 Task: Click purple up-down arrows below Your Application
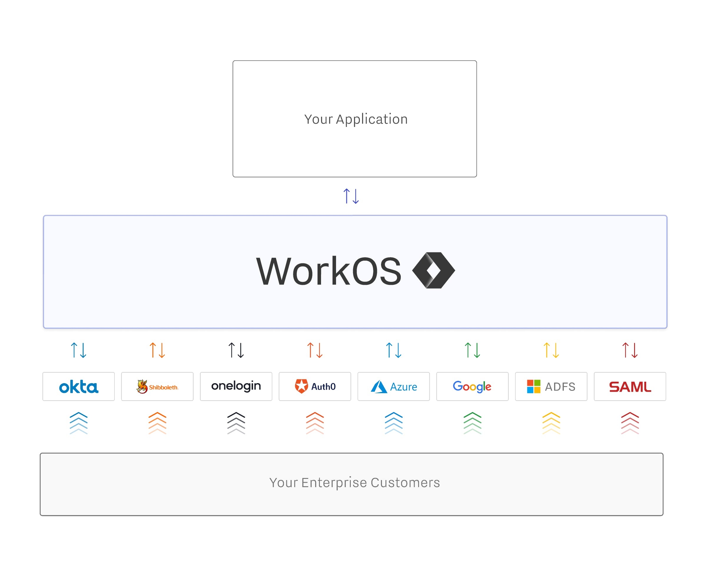click(x=351, y=196)
